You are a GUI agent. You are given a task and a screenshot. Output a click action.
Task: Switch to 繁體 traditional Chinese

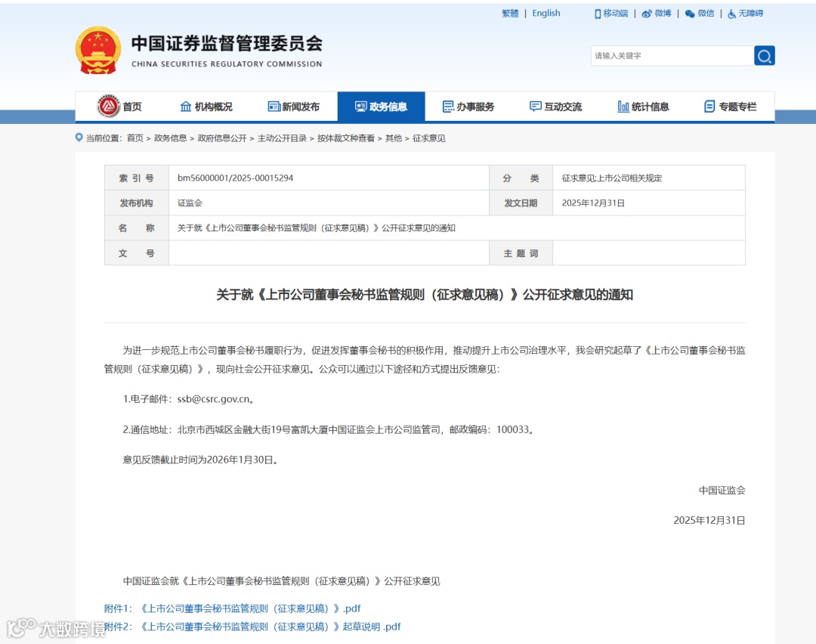click(x=510, y=14)
